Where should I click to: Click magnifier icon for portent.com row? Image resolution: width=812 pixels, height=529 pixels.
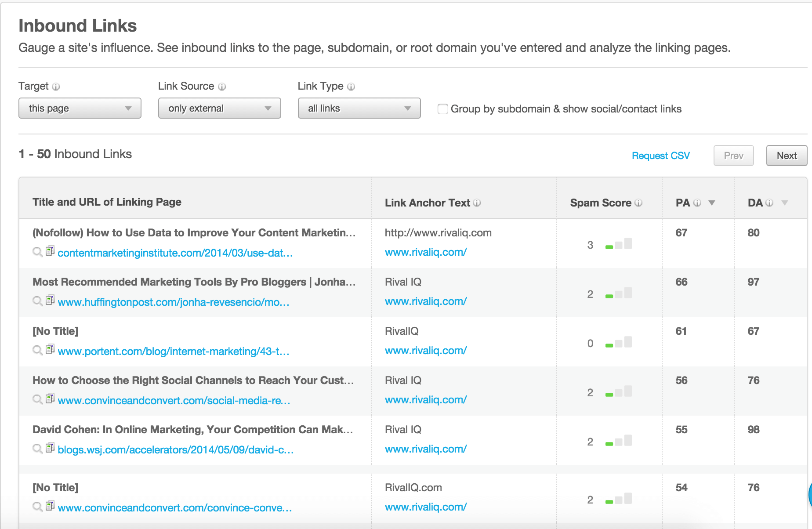(x=38, y=350)
